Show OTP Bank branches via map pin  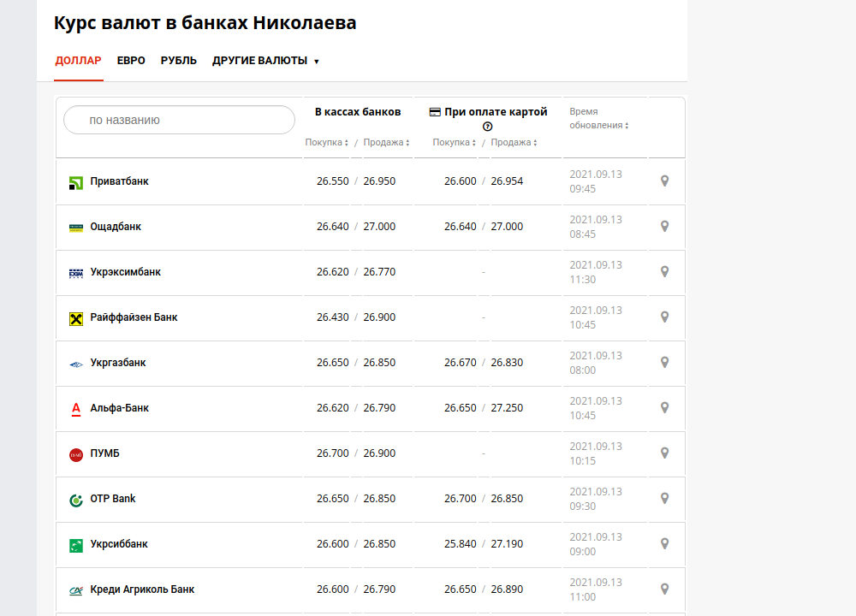coord(664,498)
